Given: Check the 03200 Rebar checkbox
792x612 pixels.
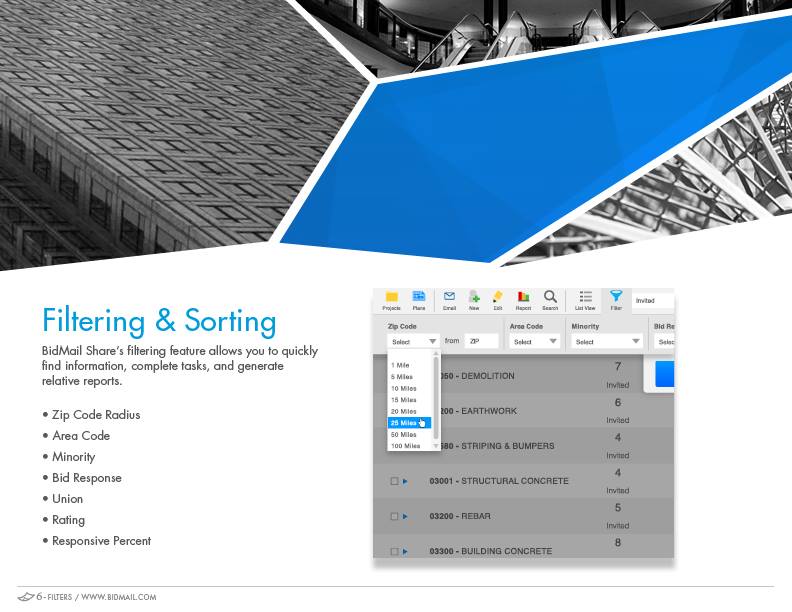Looking at the screenshot, I should pos(394,516).
